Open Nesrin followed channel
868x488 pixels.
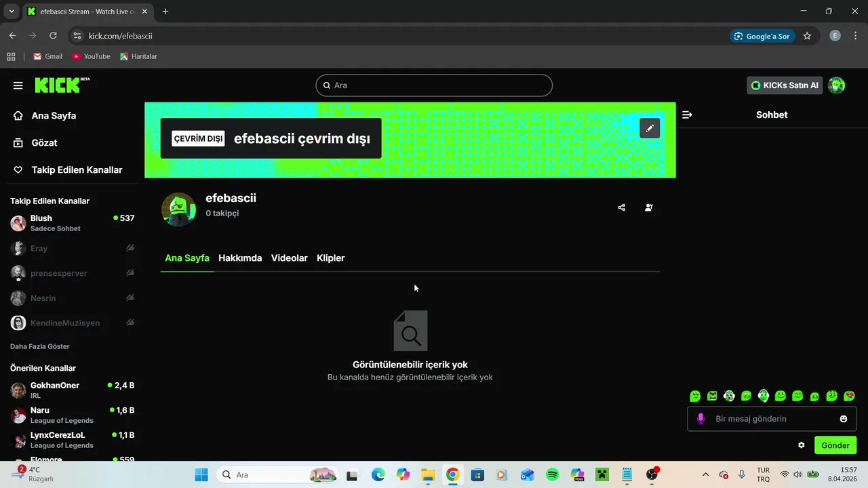(x=72, y=298)
